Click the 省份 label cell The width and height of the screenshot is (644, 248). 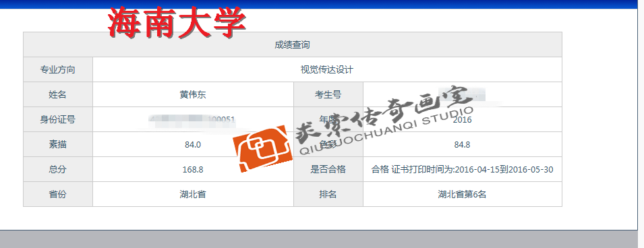58,195
